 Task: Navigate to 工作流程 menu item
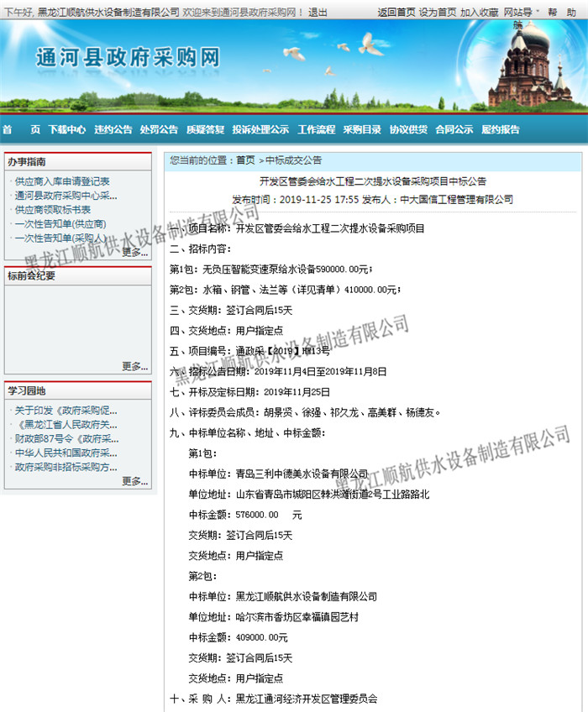coord(316,129)
